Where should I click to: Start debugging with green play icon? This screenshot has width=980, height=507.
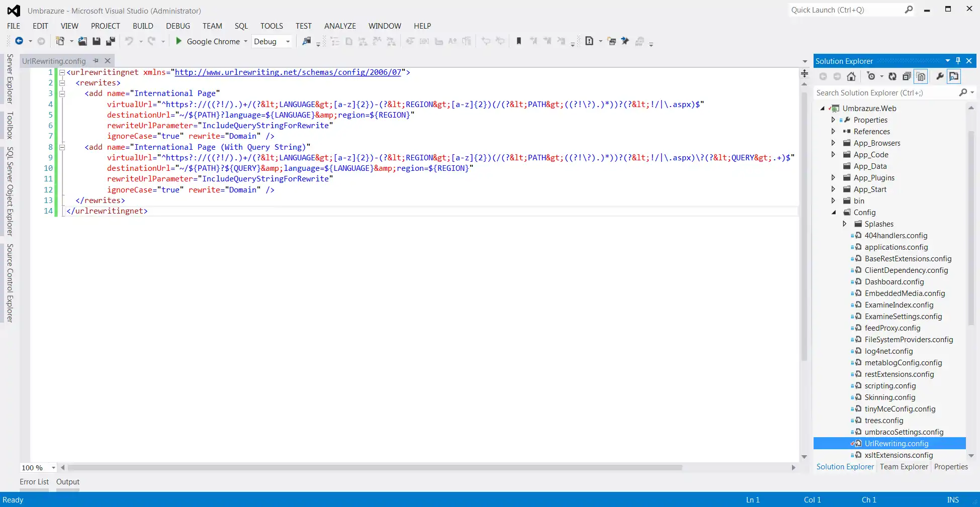tap(179, 41)
